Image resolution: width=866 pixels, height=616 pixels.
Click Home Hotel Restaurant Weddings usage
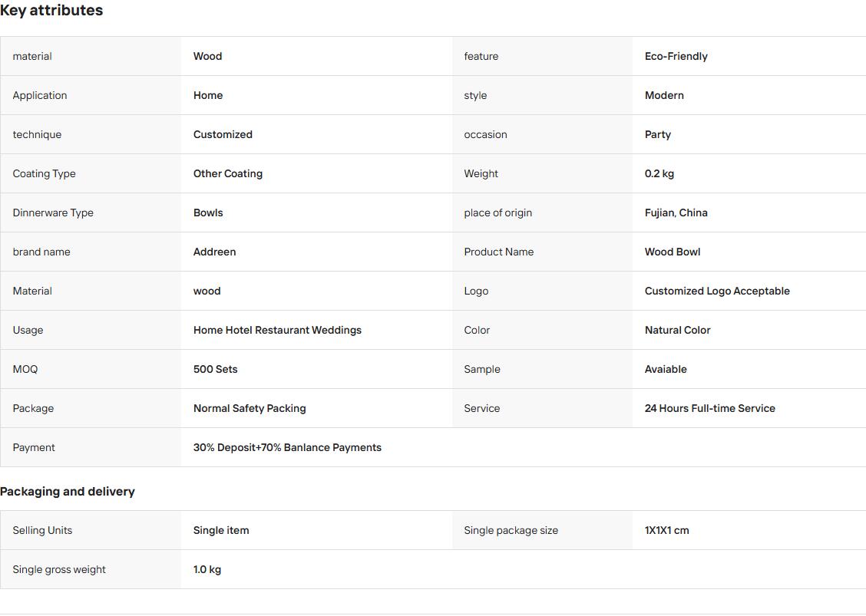coord(277,331)
